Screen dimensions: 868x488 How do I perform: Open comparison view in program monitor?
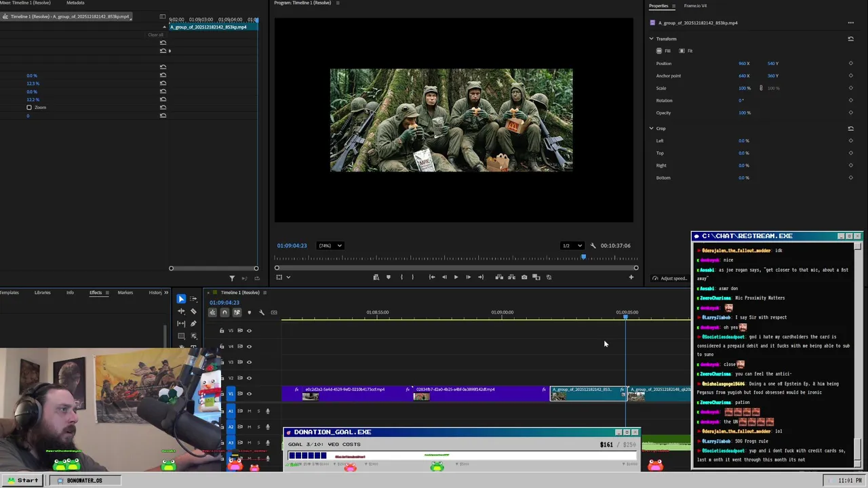[x=536, y=277]
